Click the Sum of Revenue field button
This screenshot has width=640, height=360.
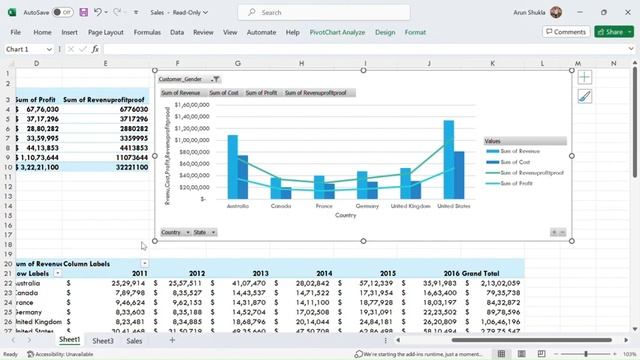click(180, 93)
